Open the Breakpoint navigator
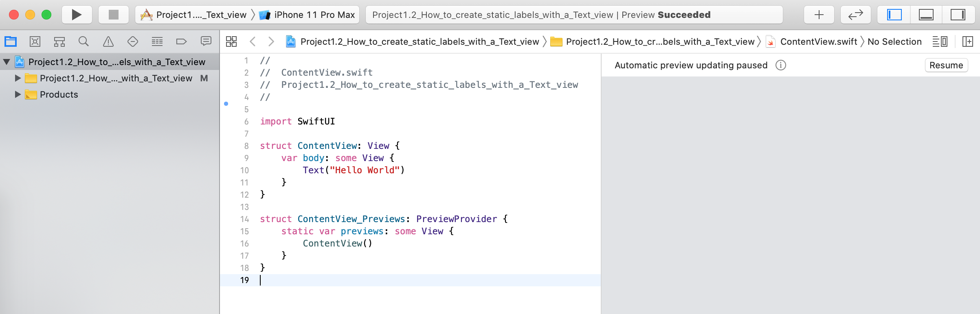Screen dimensions: 980x314 point(181,41)
